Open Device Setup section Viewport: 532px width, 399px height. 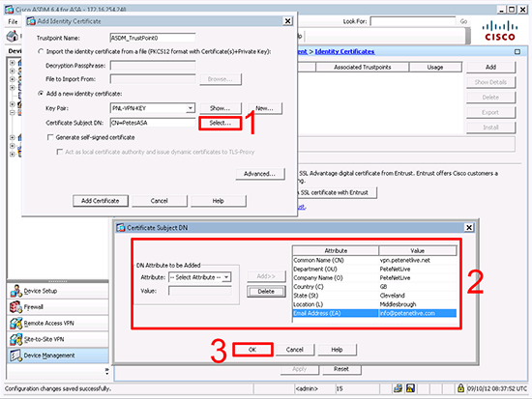click(x=58, y=291)
